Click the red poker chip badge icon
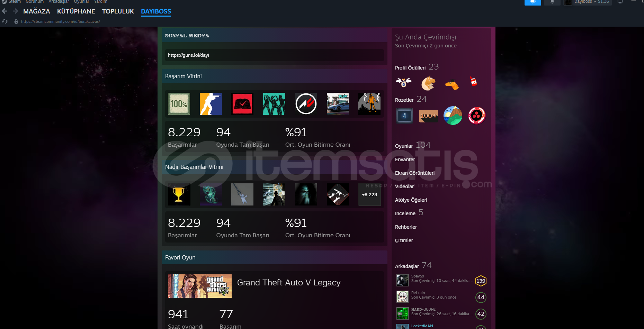This screenshot has height=329, width=644. (x=477, y=116)
